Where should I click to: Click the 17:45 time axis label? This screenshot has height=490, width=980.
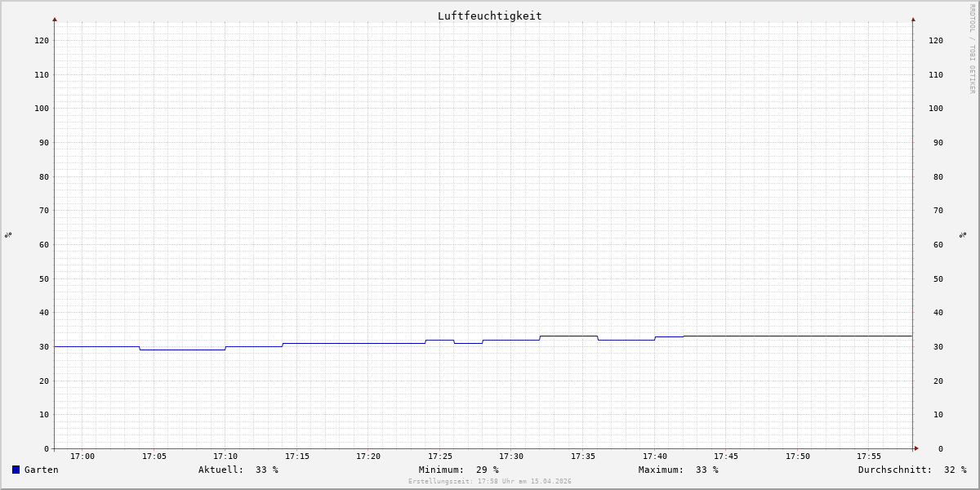click(726, 456)
